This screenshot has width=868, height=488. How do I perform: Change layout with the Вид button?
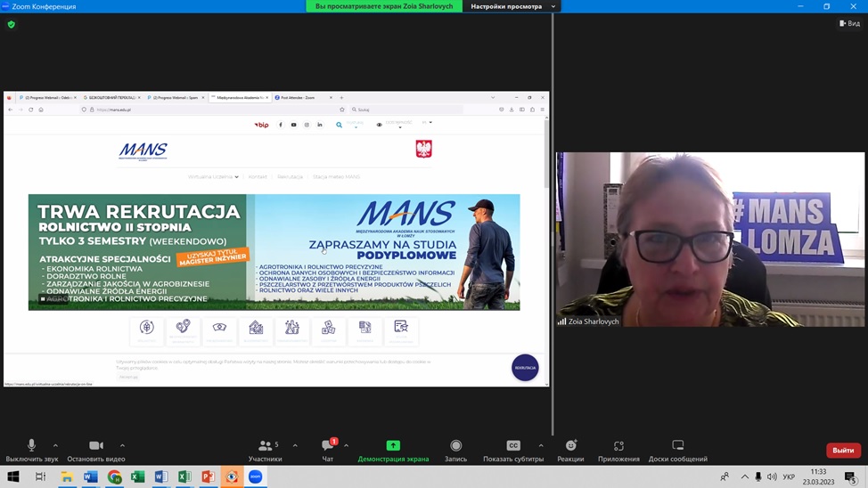click(x=850, y=23)
